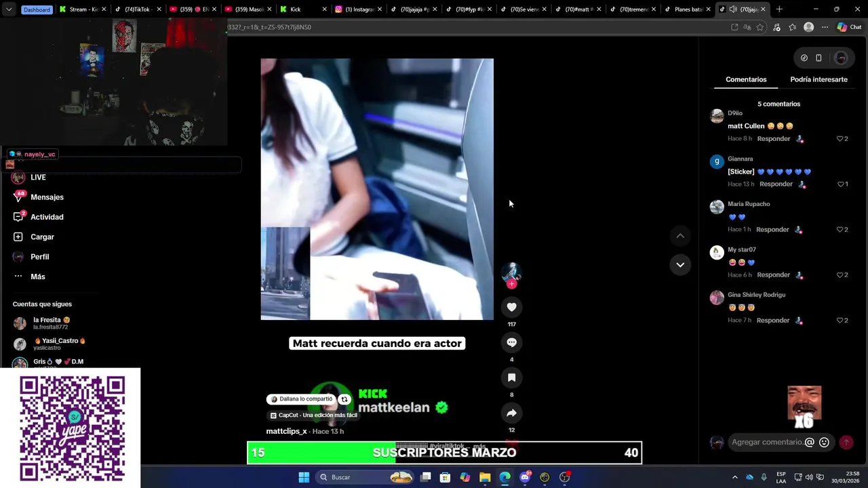
Task: Open Microsoft Store from the taskbar
Action: click(x=445, y=477)
